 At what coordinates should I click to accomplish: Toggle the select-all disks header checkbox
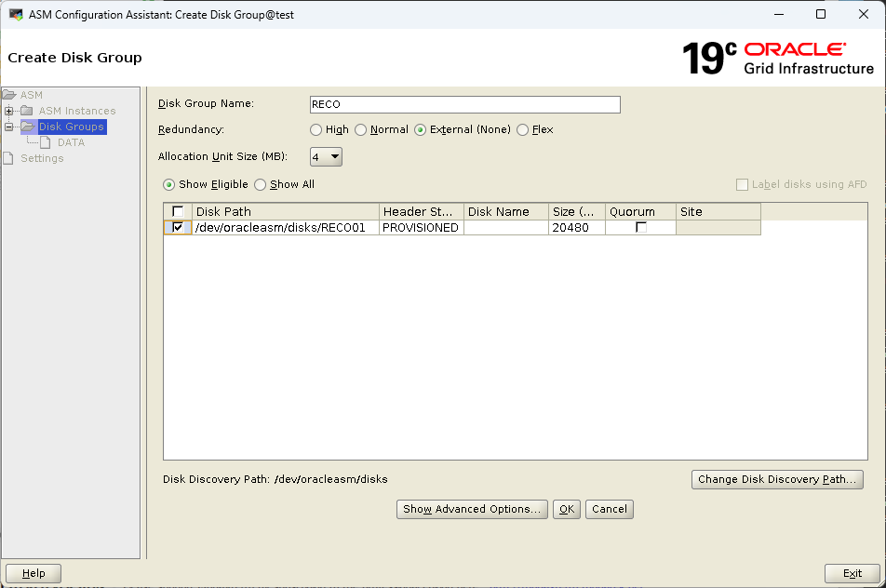[178, 211]
